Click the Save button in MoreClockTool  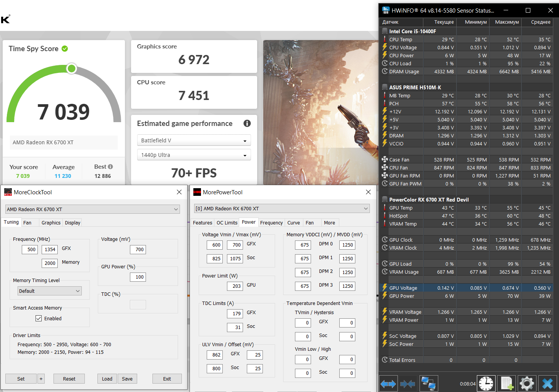point(127,379)
